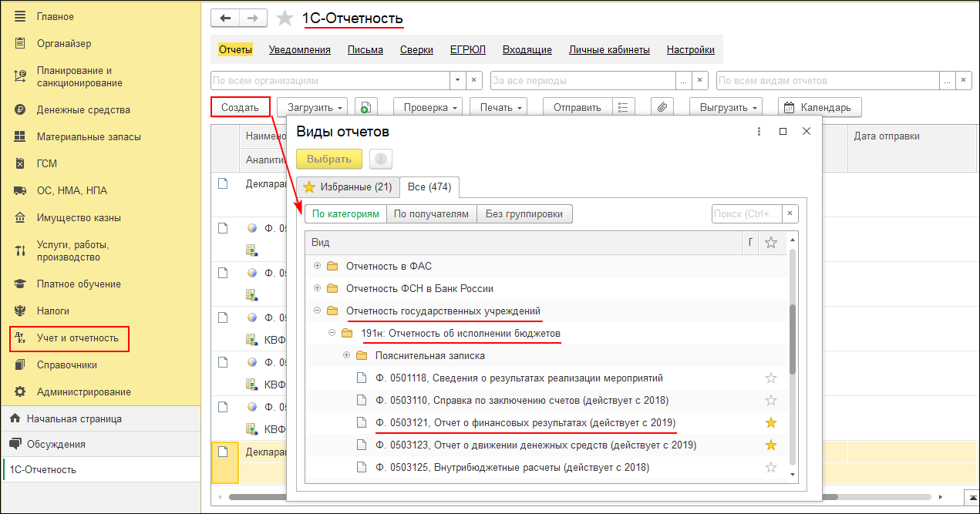Switch to ЕГРЮЛ tab

[468, 49]
